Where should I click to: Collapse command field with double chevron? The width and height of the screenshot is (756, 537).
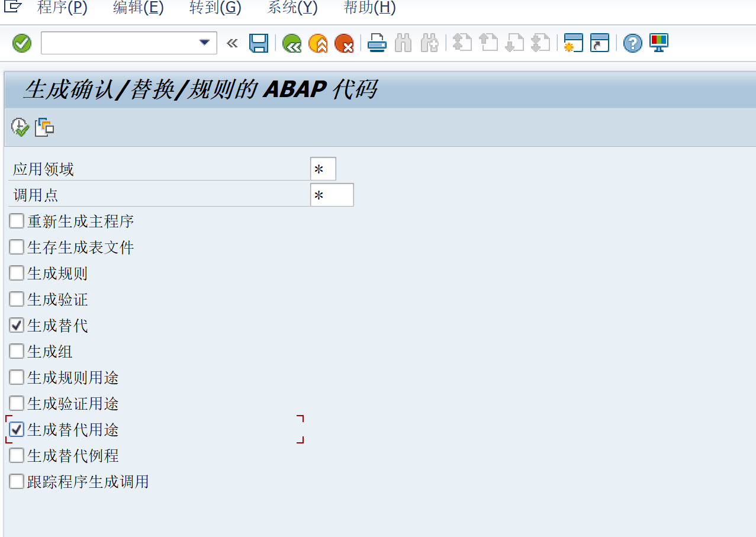(x=232, y=43)
